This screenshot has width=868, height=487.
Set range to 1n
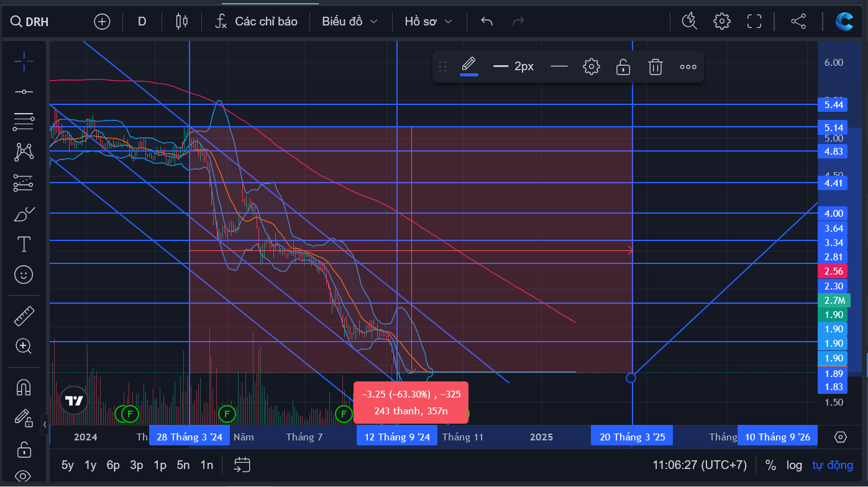[x=206, y=465]
